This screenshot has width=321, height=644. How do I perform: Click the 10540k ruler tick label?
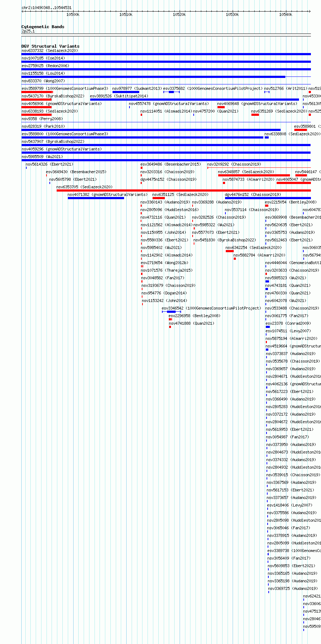tap(286, 14)
